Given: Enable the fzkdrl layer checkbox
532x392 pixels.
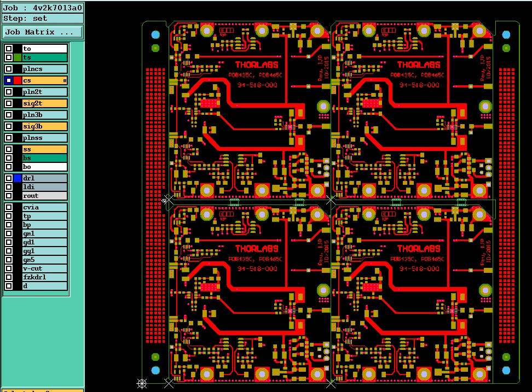Looking at the screenshot, I should point(9,277).
